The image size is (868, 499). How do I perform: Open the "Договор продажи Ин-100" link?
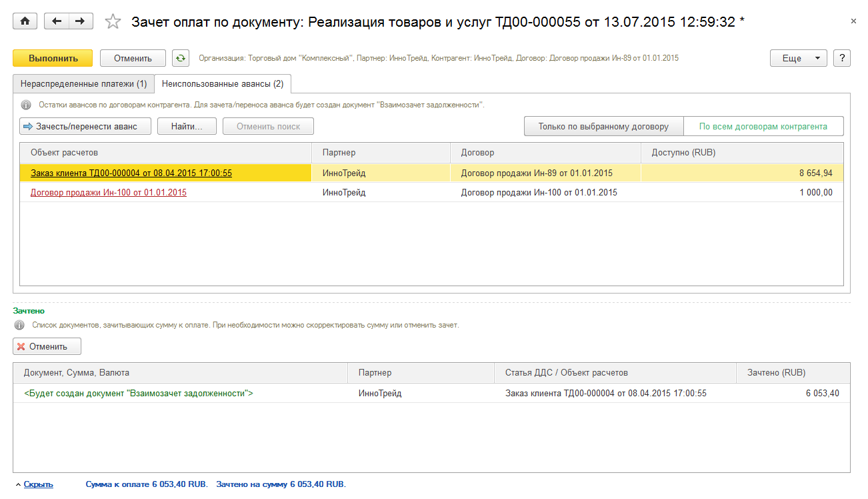[109, 193]
